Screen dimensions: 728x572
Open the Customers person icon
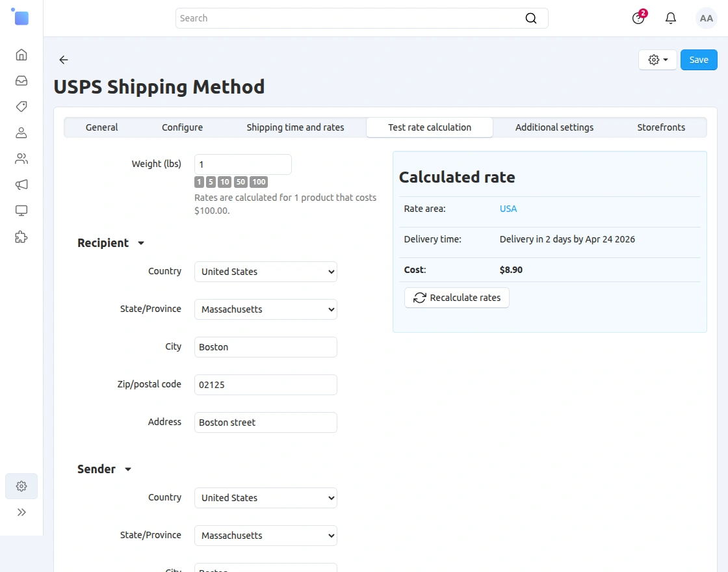[x=21, y=133]
